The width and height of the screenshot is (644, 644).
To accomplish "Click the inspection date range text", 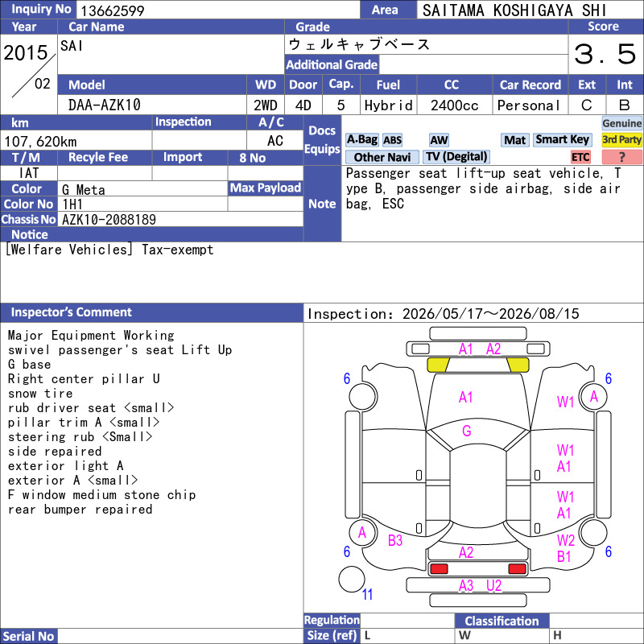I will [444, 314].
